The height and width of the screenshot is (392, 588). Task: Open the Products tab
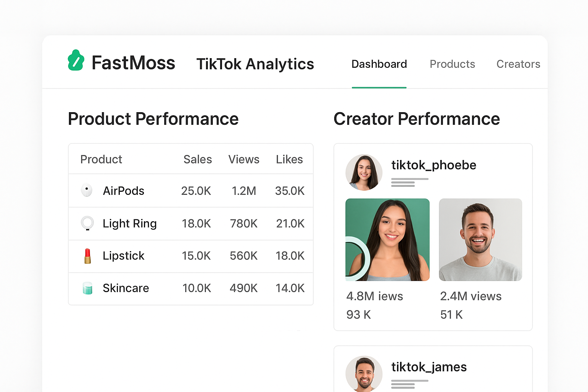(452, 64)
